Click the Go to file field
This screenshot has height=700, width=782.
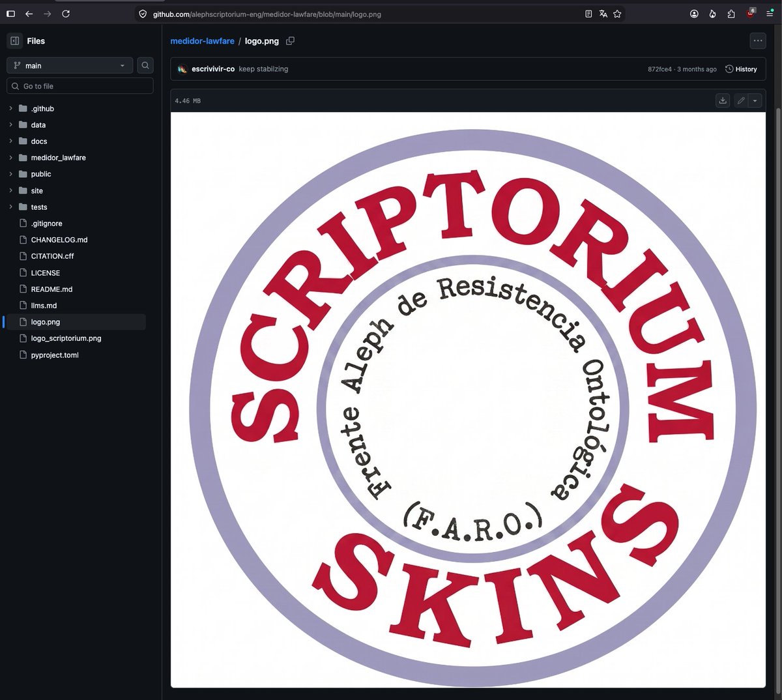pos(80,86)
